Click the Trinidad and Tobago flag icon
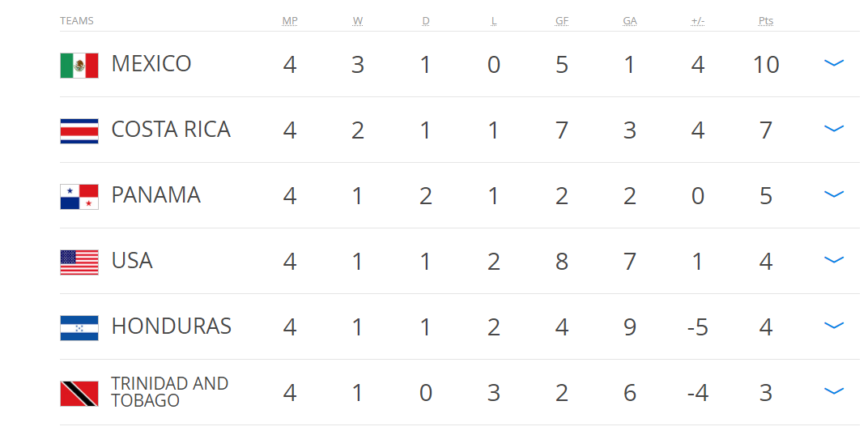This screenshot has height=431, width=868. [79, 394]
